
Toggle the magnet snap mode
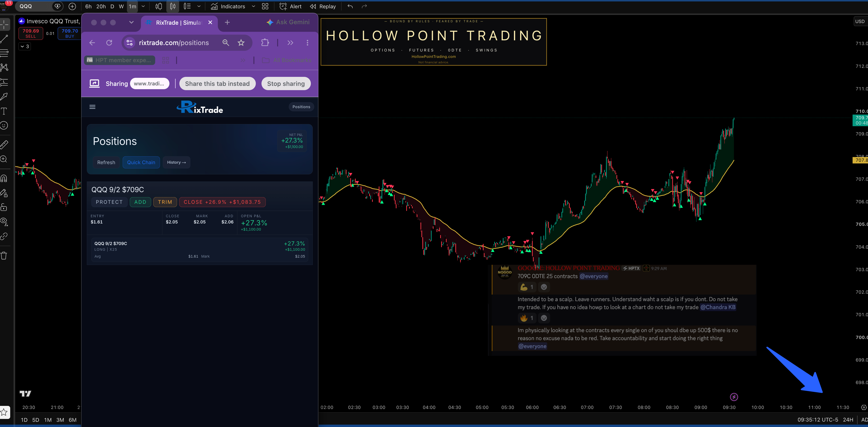point(4,178)
